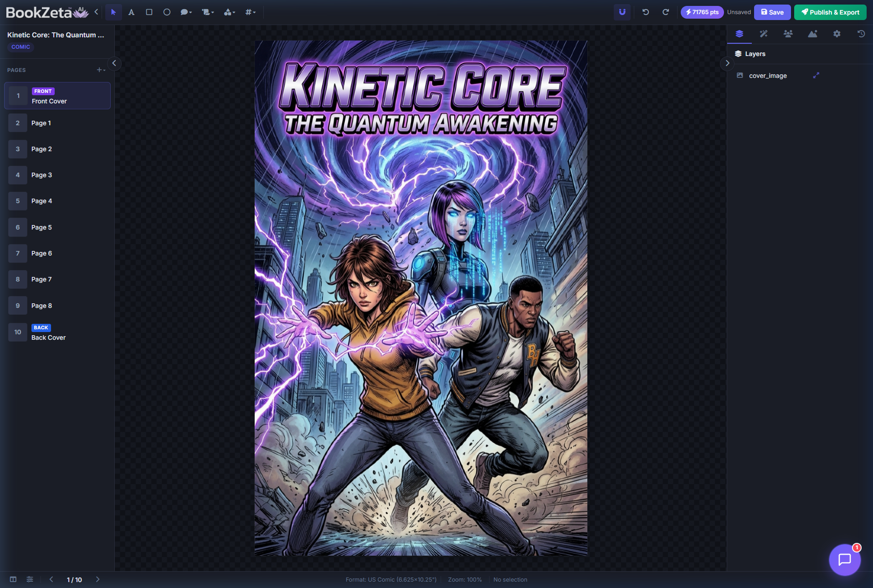The height and width of the screenshot is (588, 873).
Task: Go to the next page using arrow
Action: pos(98,579)
